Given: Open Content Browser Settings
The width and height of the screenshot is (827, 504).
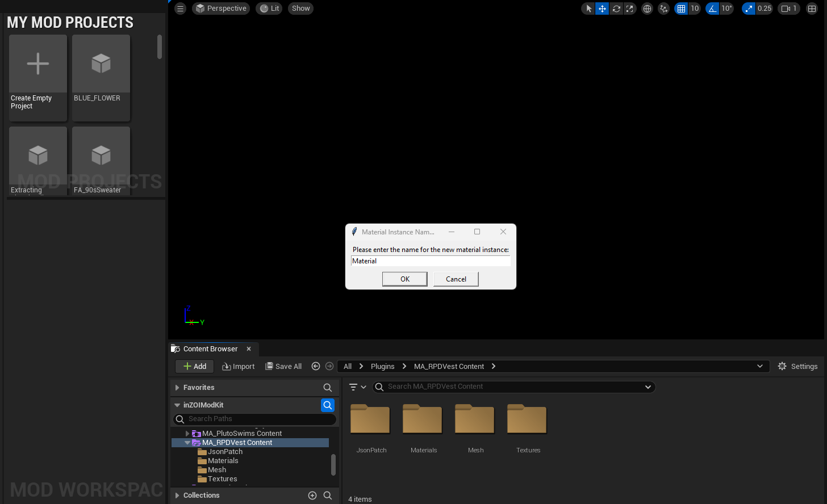Looking at the screenshot, I should (797, 366).
